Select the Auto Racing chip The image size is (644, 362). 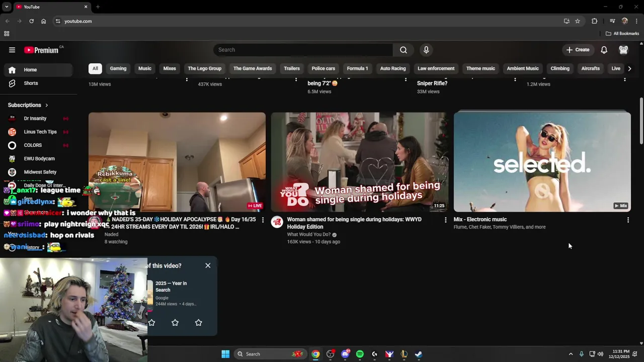tap(393, 68)
